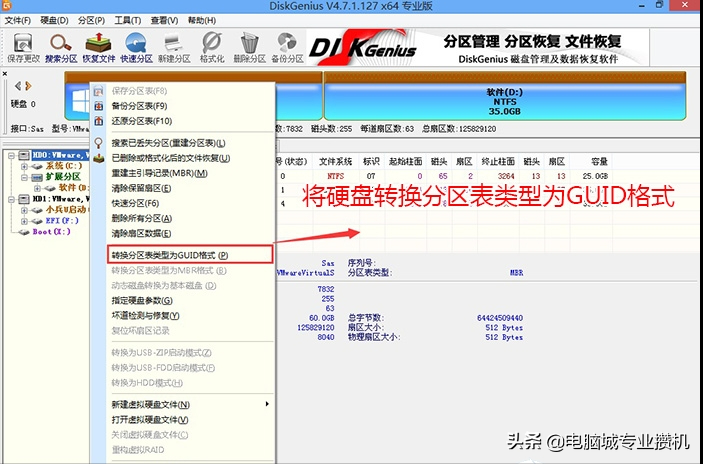Select 坏道检测与修复(Y) menu entry
Image resolution: width=703 pixels, height=464 pixels.
(145, 316)
